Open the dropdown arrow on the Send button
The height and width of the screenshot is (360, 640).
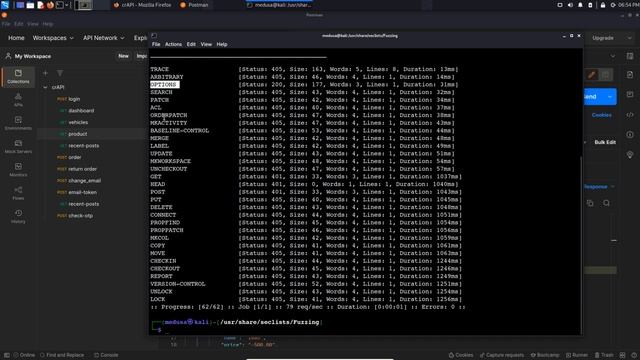610,97
